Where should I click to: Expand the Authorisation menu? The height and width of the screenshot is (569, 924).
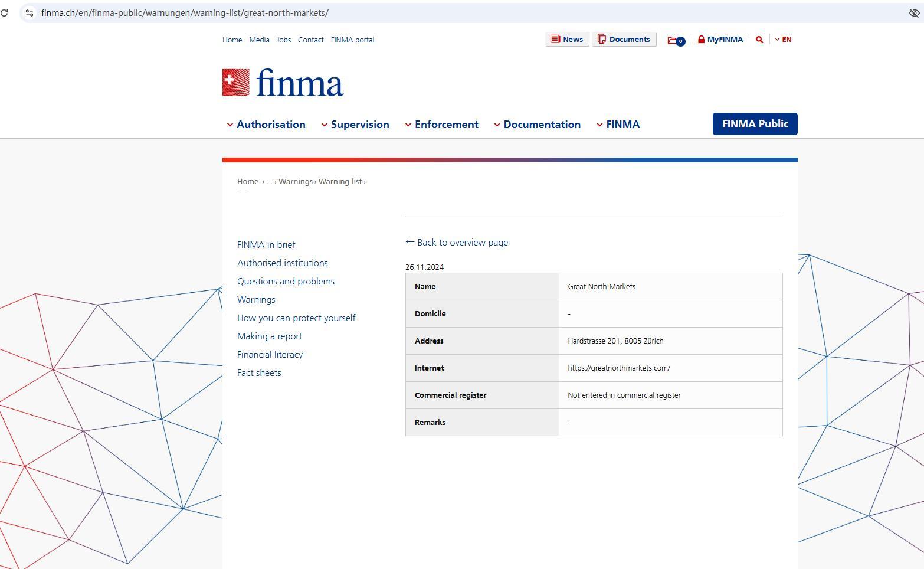266,125
